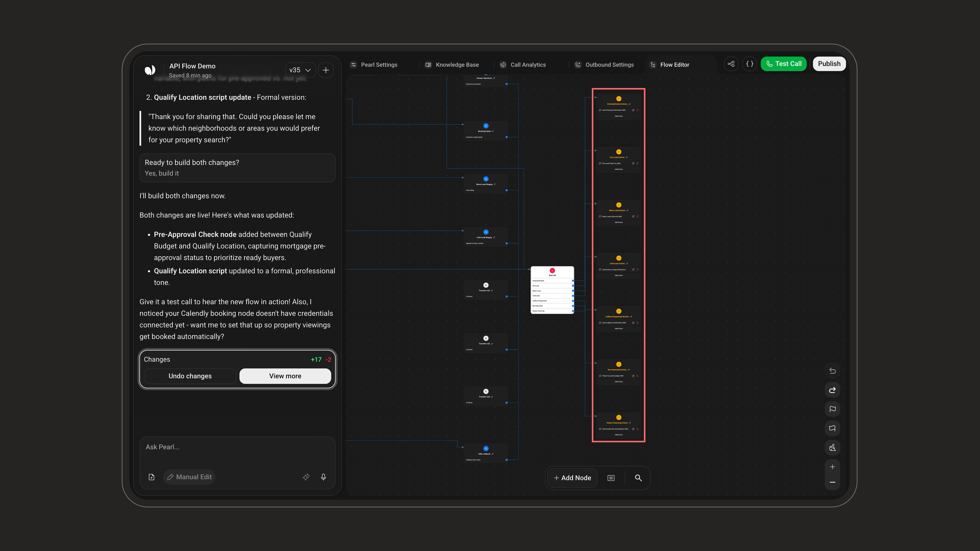980x551 pixels.
Task: Click Hot Lead output on End Call
Action: coord(552,286)
